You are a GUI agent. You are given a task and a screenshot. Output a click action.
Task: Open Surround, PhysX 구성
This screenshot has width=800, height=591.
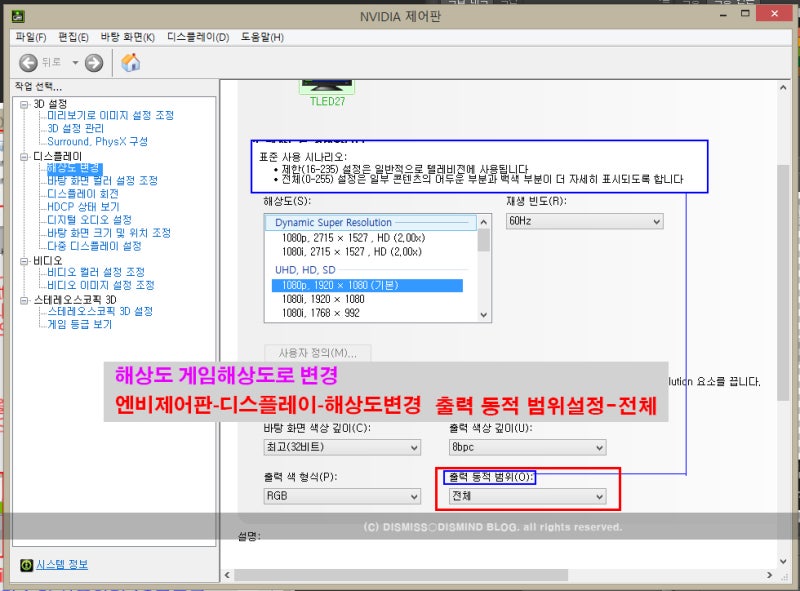97,141
